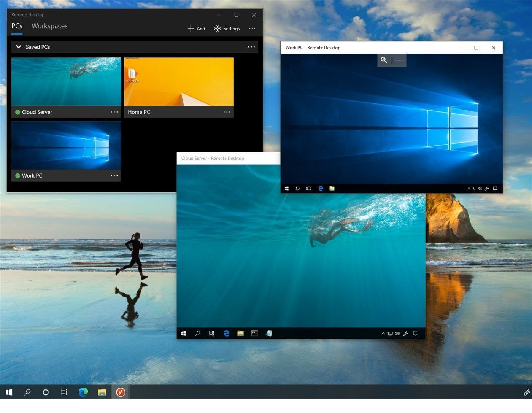Click the Add button to add a connection
Screen dimensions: 532x413
click(x=196, y=28)
